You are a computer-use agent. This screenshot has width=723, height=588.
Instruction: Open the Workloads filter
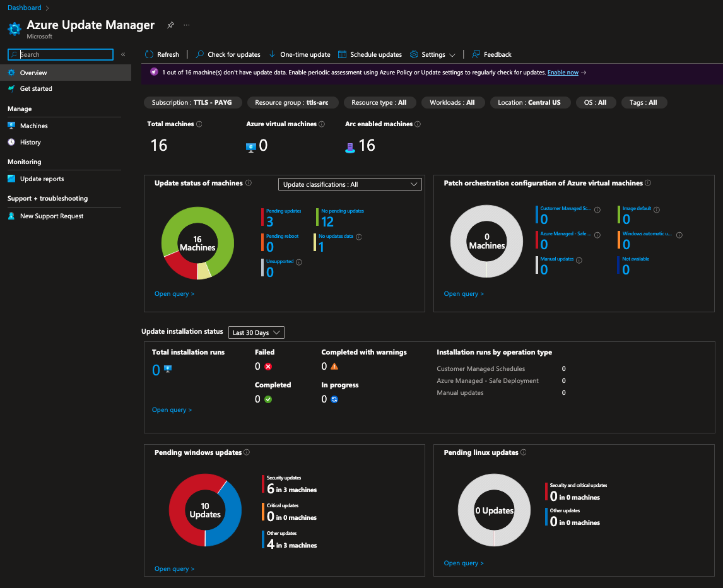[453, 102]
